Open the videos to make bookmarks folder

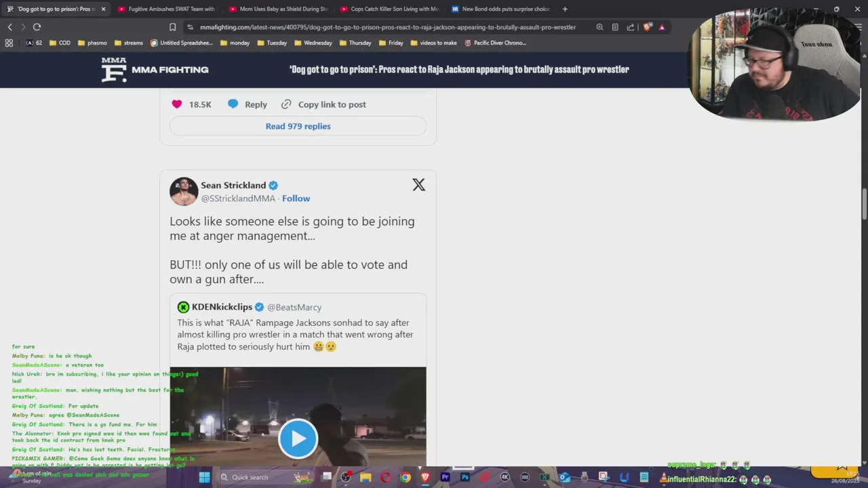[433, 43]
